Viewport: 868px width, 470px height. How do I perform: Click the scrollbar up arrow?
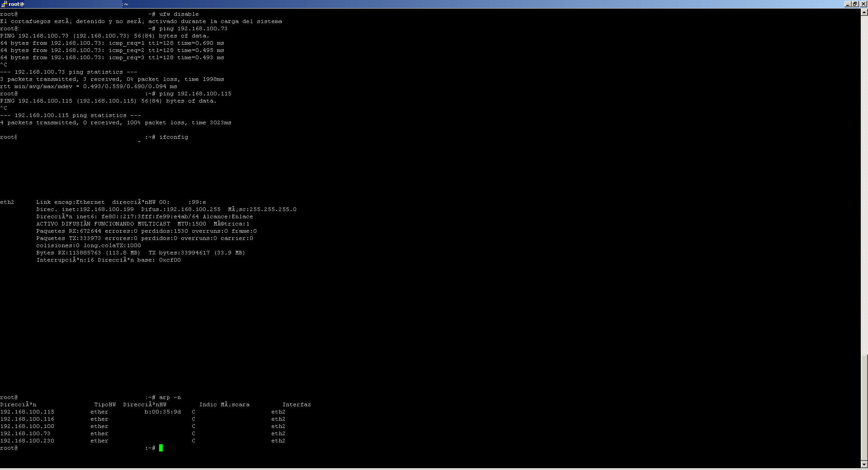pos(864,13)
